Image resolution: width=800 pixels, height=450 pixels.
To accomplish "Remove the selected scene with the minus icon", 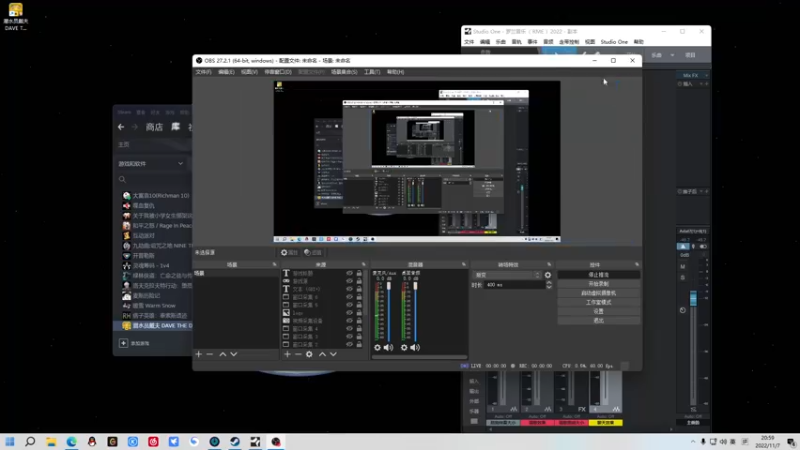I will pos(210,354).
